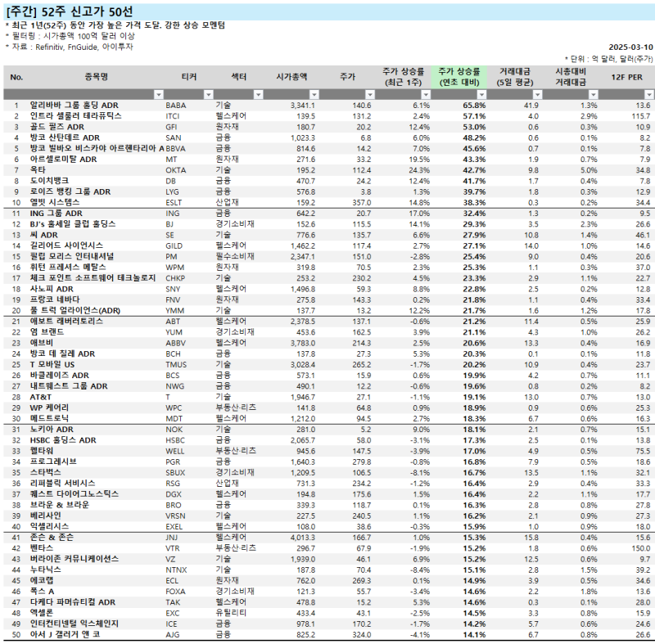This screenshot has width=655, height=644.
Task: Click the 12F PER column header
Action: click(626, 77)
